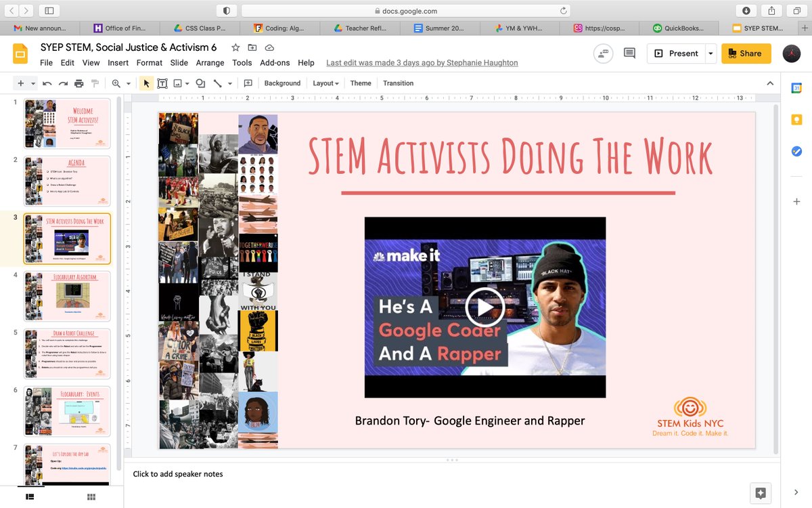
Task: Click the print icon
Action: (79, 83)
